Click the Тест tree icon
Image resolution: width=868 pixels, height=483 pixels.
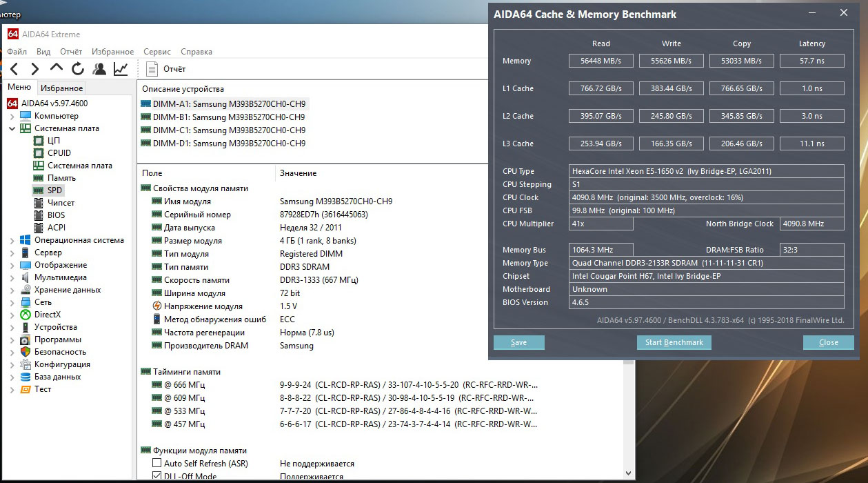26,389
